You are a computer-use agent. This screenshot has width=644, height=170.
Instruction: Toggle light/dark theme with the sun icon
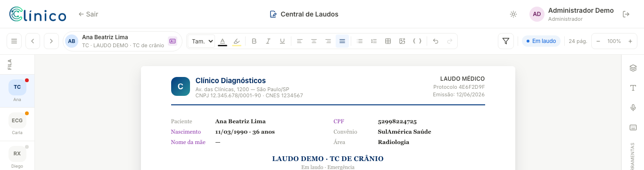coord(513,14)
